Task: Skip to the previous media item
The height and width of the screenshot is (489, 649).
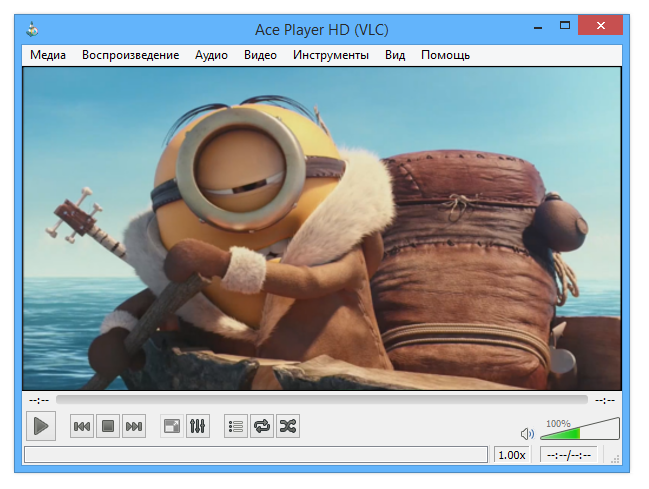Action: 82,426
